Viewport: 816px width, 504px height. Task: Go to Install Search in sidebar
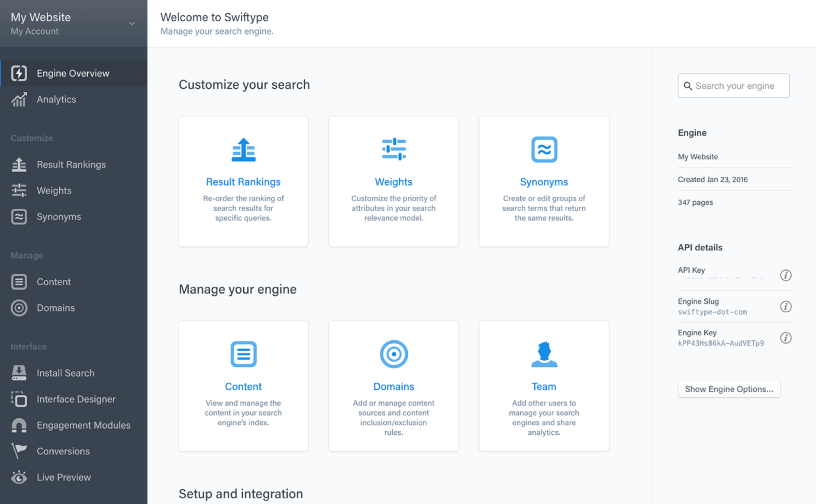(65, 373)
